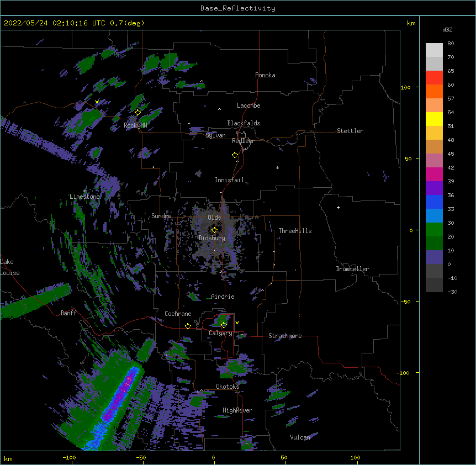This screenshot has height=465, width=476.
Task: Click the Okotoks label
Action: 228,387
